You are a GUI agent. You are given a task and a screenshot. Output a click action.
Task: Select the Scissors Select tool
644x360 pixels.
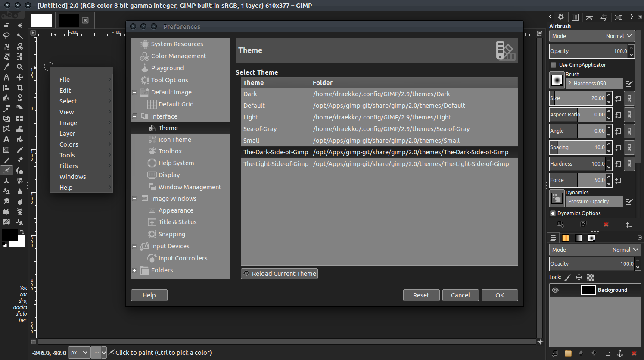(20, 46)
